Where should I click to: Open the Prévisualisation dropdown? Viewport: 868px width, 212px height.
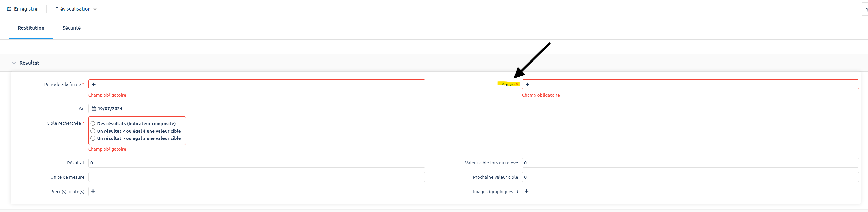point(76,9)
